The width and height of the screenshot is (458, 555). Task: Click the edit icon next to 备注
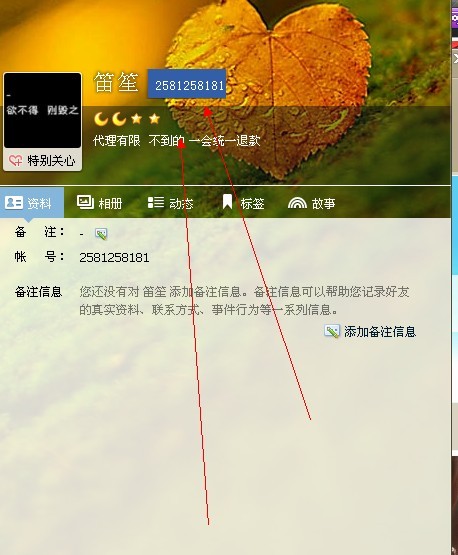101,234
